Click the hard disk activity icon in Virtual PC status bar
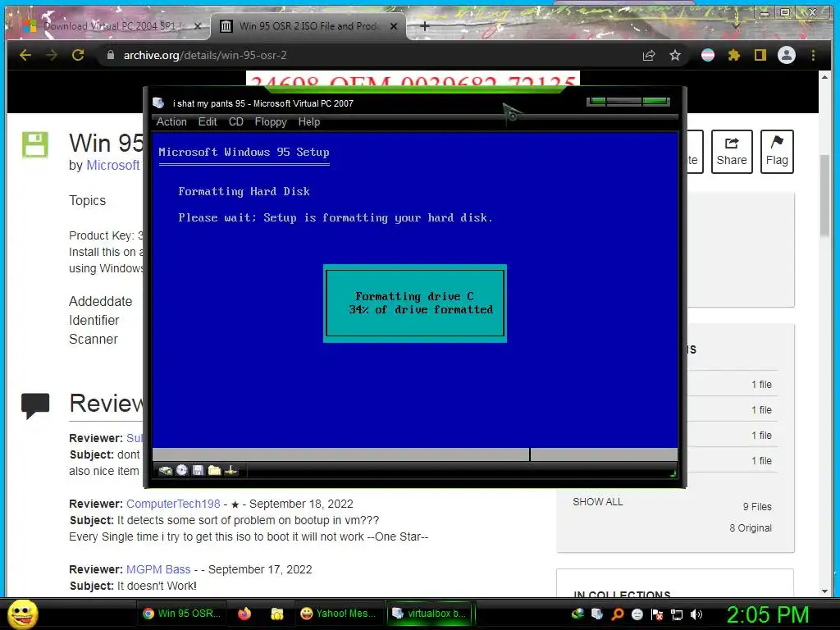The width and height of the screenshot is (840, 630). click(166, 470)
